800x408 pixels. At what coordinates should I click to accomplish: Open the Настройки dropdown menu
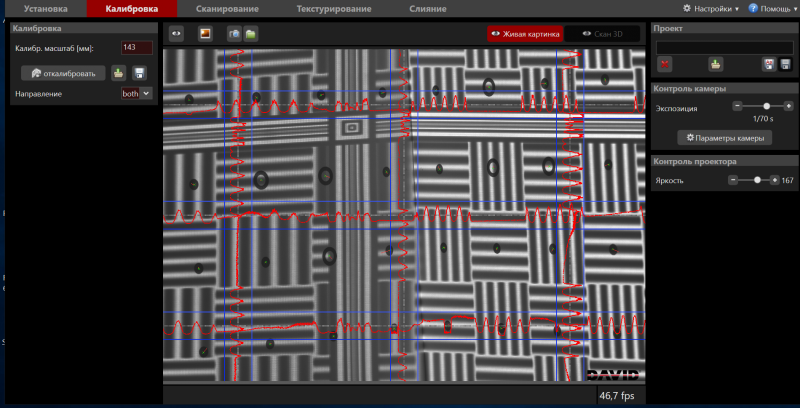coord(716,8)
